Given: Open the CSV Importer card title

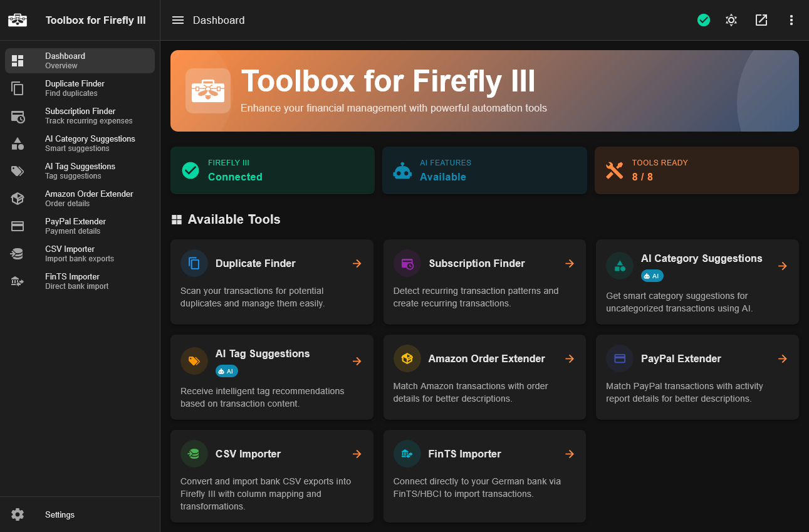Looking at the screenshot, I should point(248,454).
